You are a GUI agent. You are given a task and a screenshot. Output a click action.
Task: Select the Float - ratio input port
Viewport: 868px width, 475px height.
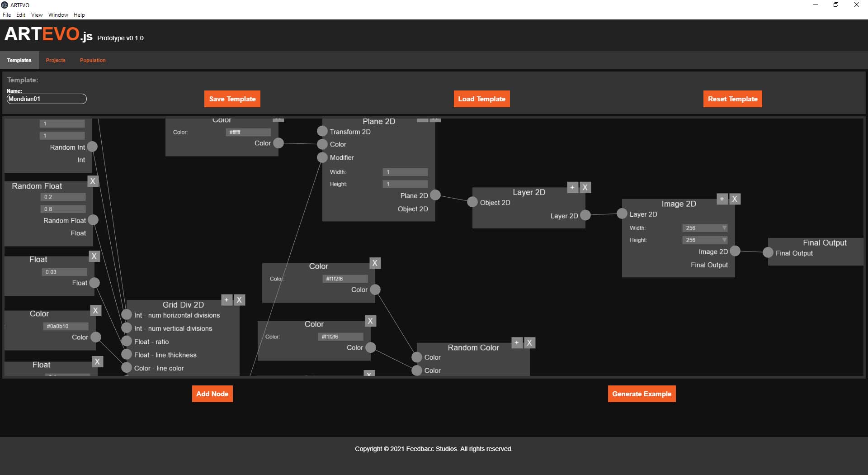[x=127, y=342]
